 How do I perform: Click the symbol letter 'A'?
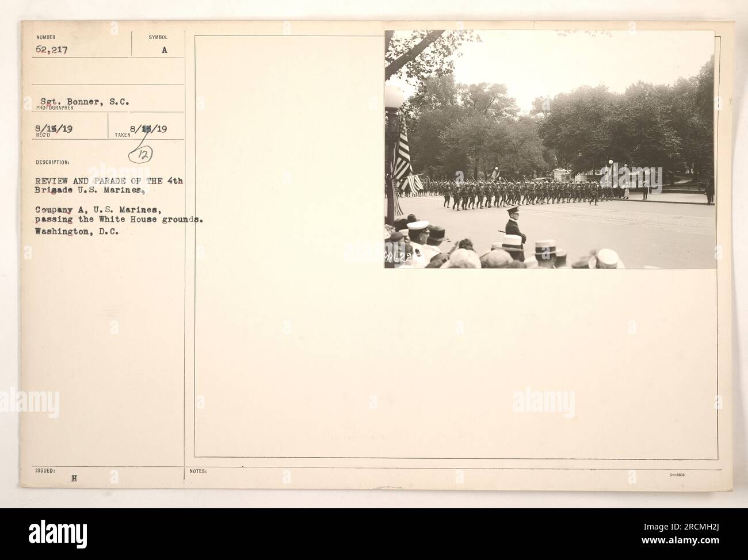coord(165,50)
